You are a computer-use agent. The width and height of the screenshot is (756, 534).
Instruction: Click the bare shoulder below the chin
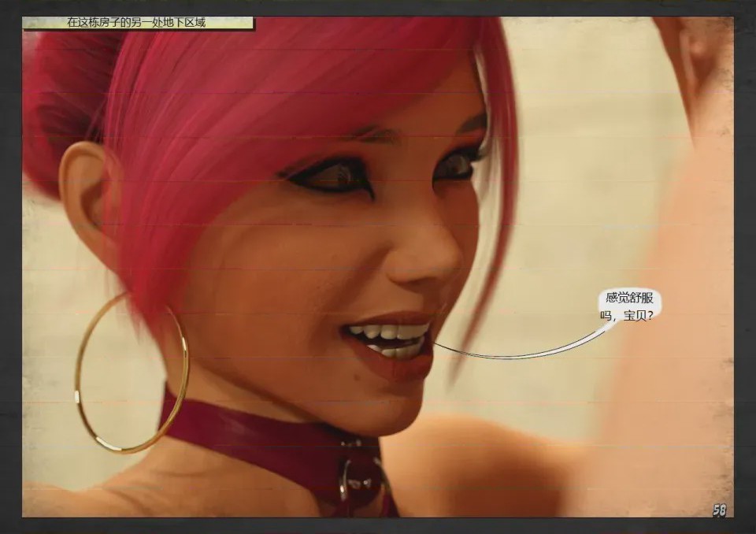(x=482, y=463)
